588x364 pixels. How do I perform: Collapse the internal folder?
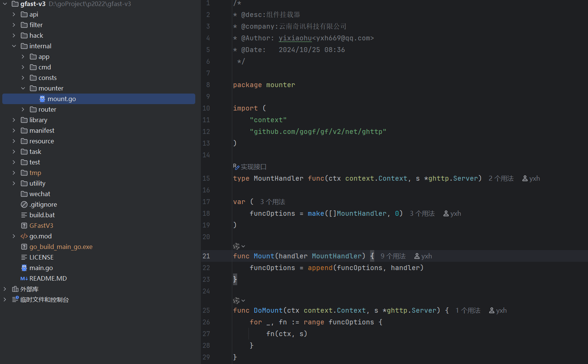tap(14, 46)
